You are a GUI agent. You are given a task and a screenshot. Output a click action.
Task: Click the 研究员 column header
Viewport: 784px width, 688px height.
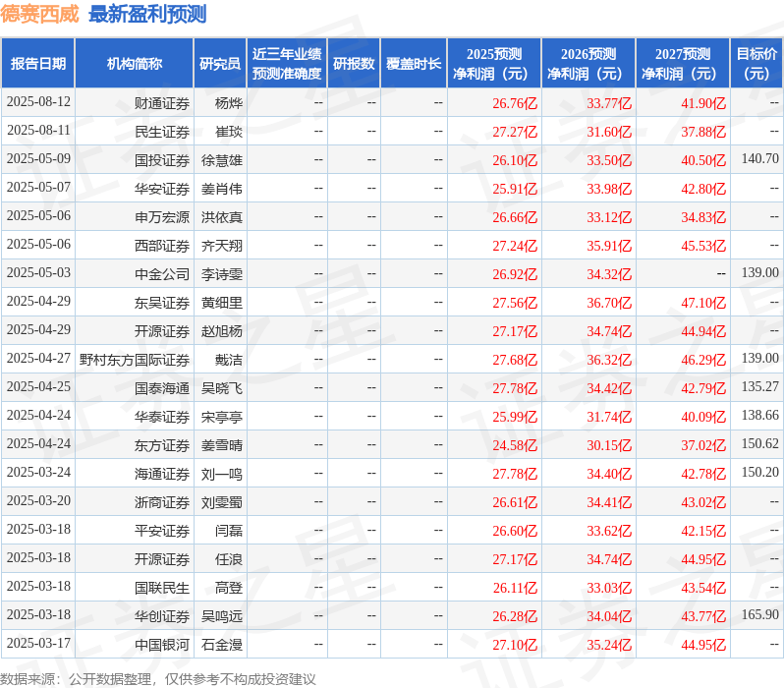(x=219, y=64)
